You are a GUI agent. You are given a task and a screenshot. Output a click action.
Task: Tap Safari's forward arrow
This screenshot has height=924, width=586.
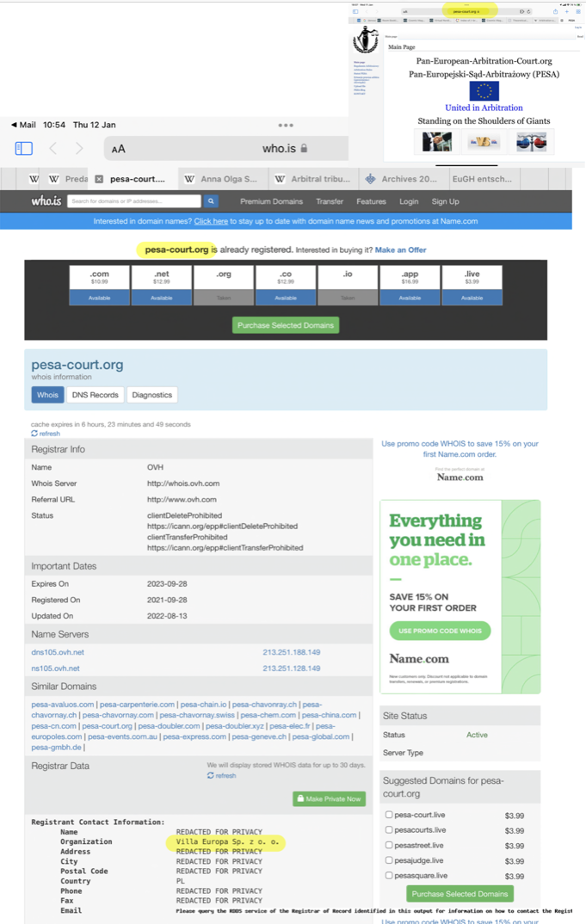click(79, 149)
